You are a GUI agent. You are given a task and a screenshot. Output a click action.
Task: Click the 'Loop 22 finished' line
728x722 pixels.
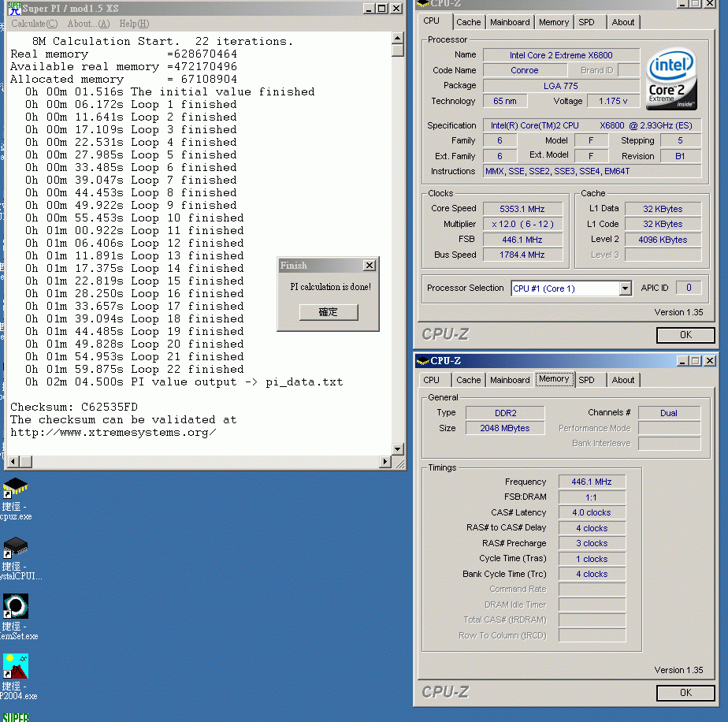point(135,370)
